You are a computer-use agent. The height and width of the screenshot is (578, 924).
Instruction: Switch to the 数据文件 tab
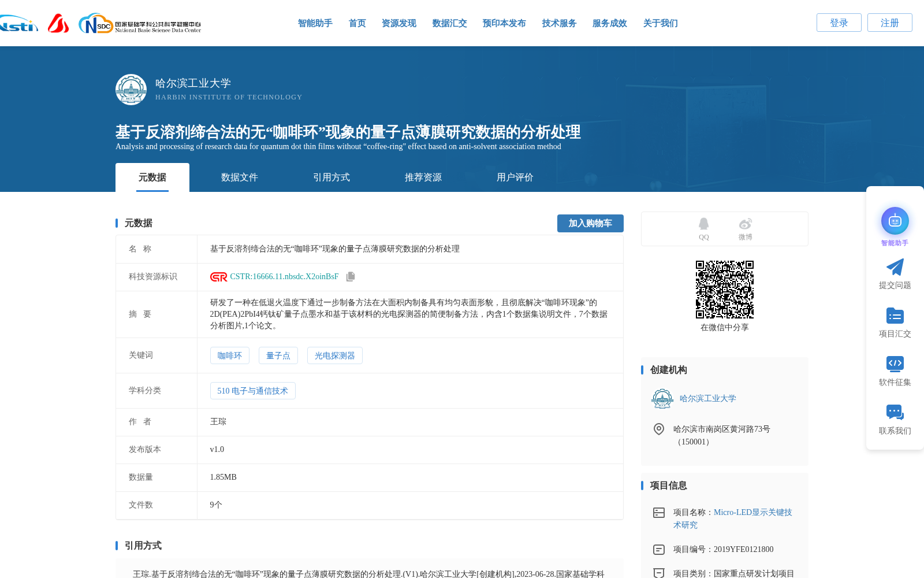point(240,177)
